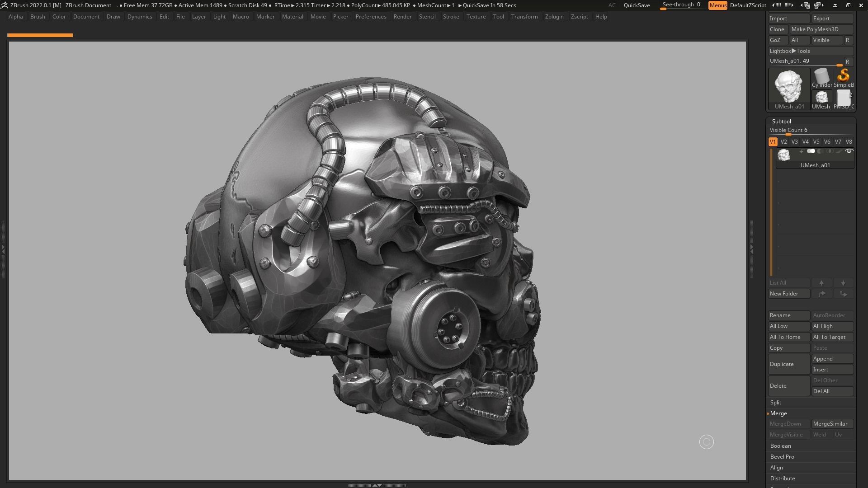Screen dimensions: 868x488
Task: Click the MergeSimilar button
Action: click(x=832, y=424)
